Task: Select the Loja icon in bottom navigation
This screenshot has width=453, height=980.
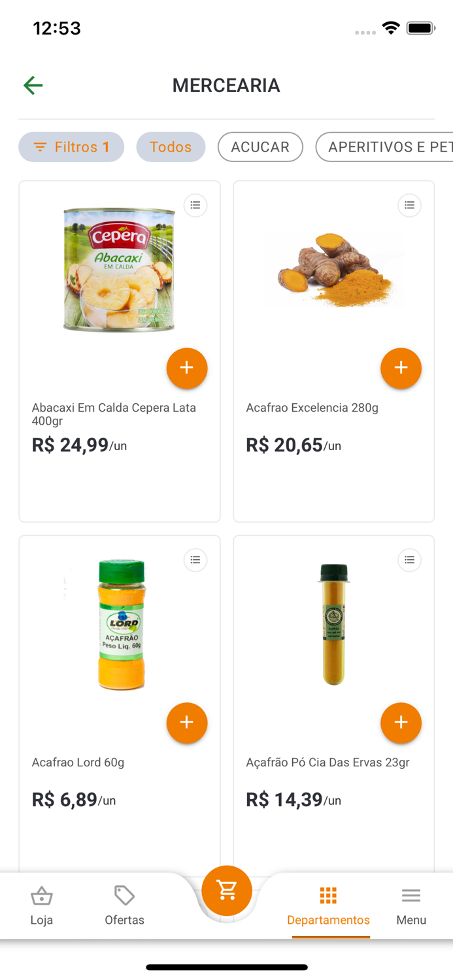Action: pos(42,905)
